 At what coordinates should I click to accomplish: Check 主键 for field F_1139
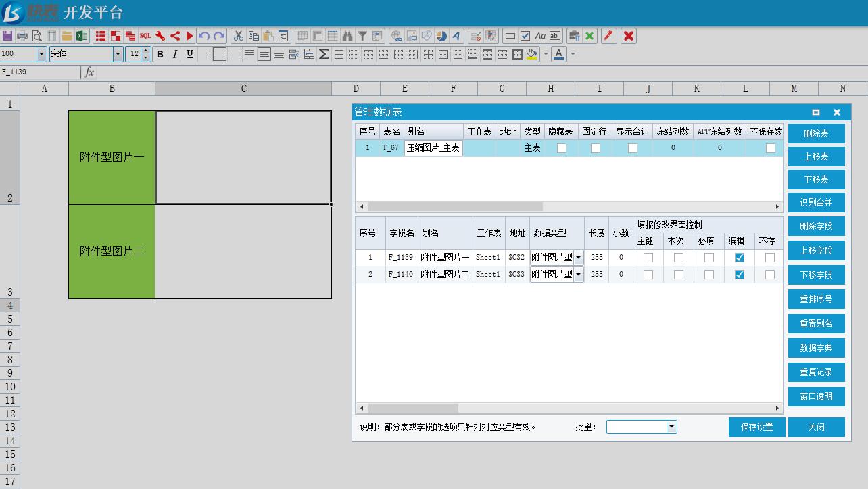648,258
